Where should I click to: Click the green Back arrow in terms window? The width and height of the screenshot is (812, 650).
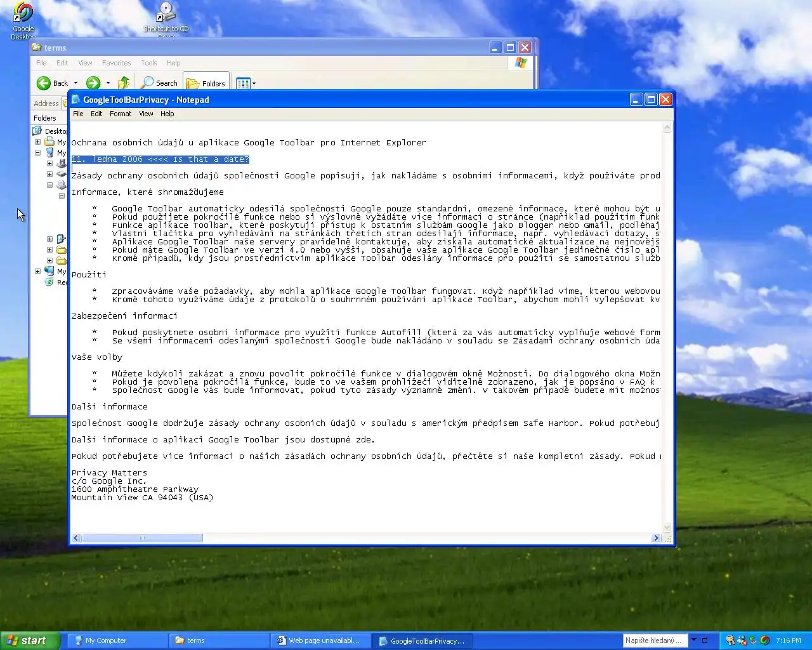[44, 83]
